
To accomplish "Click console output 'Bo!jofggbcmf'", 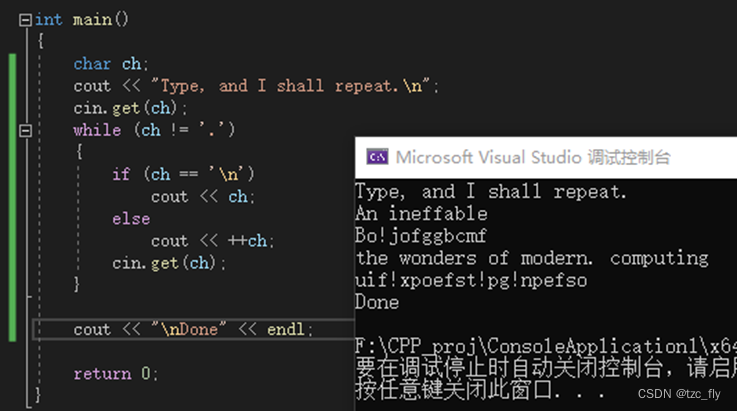I will point(421,236).
